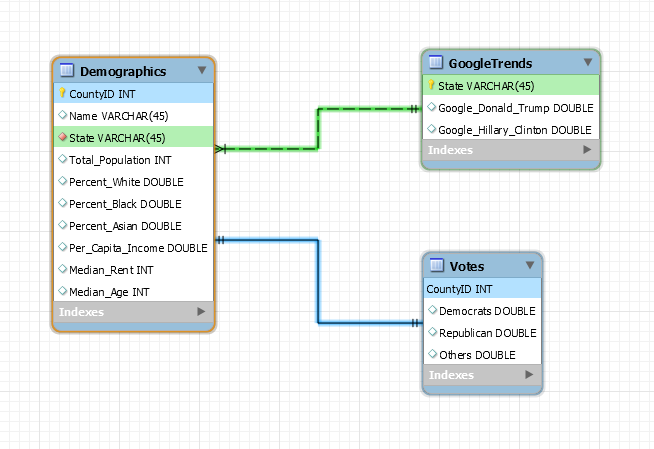Screen dimensions: 654x449
Task: Click the GoogleTrends table icon
Action: click(x=436, y=62)
